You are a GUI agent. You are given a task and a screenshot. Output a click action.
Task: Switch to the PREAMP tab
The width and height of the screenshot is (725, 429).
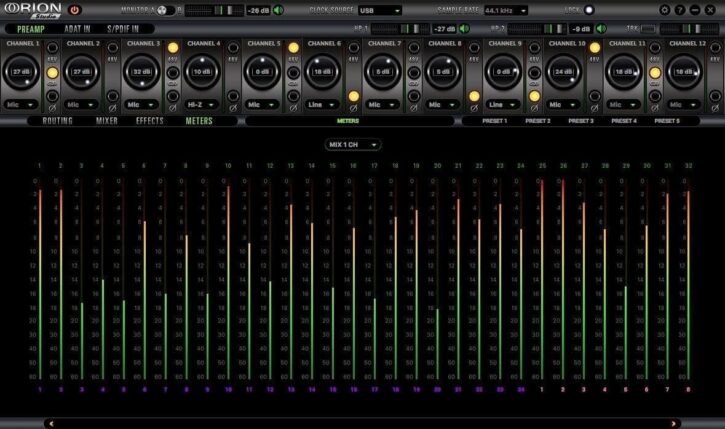coord(31,29)
